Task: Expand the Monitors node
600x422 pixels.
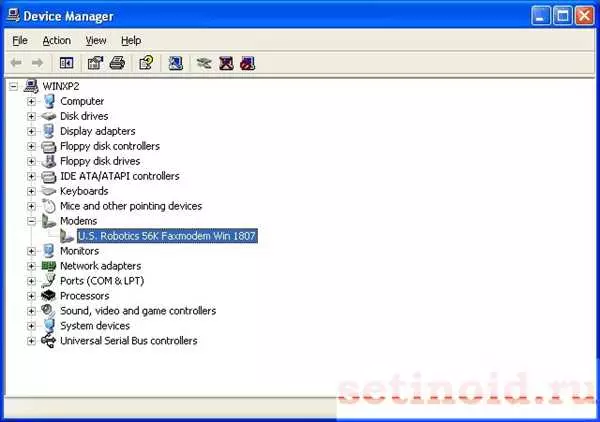Action: click(x=31, y=251)
